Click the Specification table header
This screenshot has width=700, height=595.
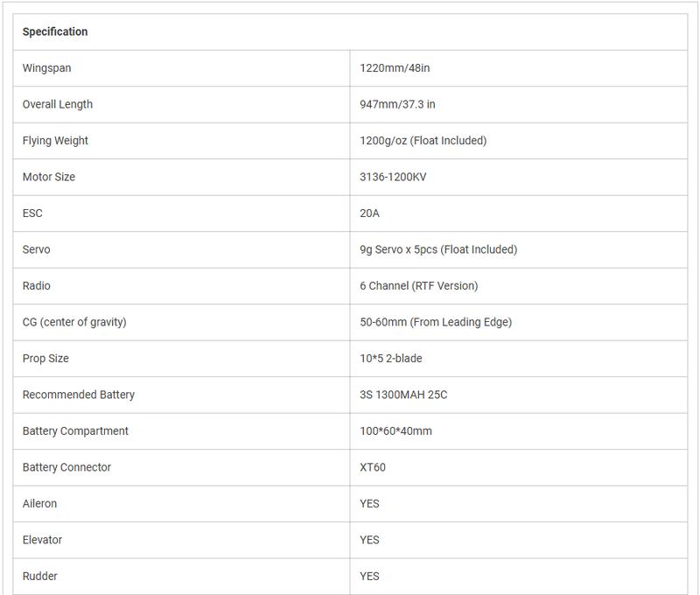[55, 31]
